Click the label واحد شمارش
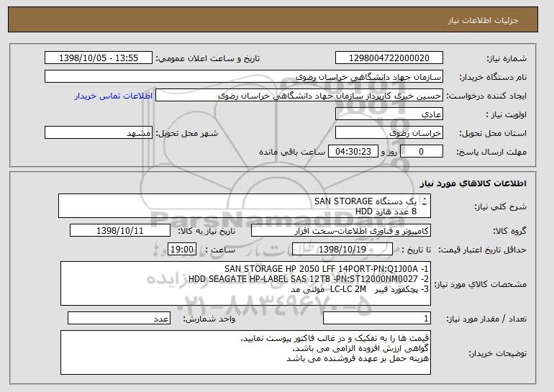554x392 pixels. (x=209, y=319)
